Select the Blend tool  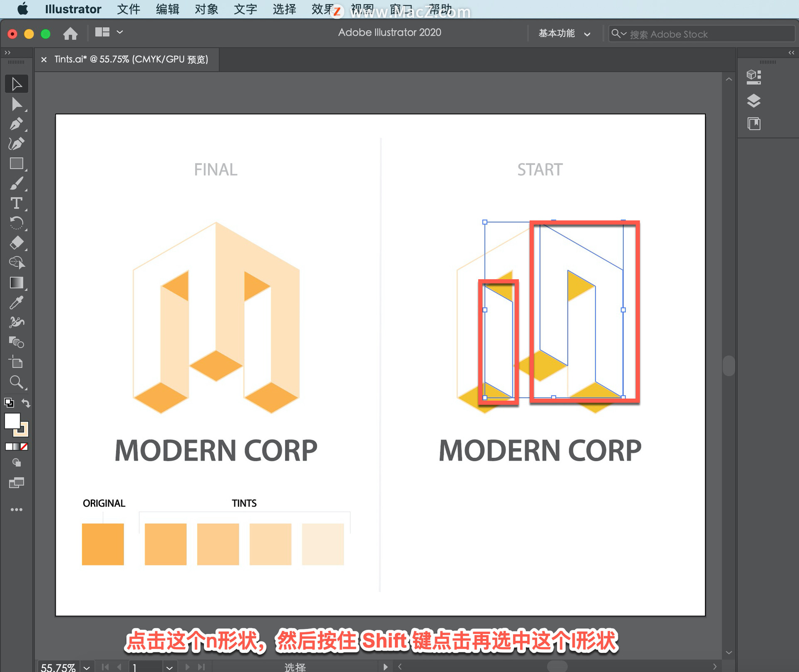pyautogui.click(x=17, y=342)
